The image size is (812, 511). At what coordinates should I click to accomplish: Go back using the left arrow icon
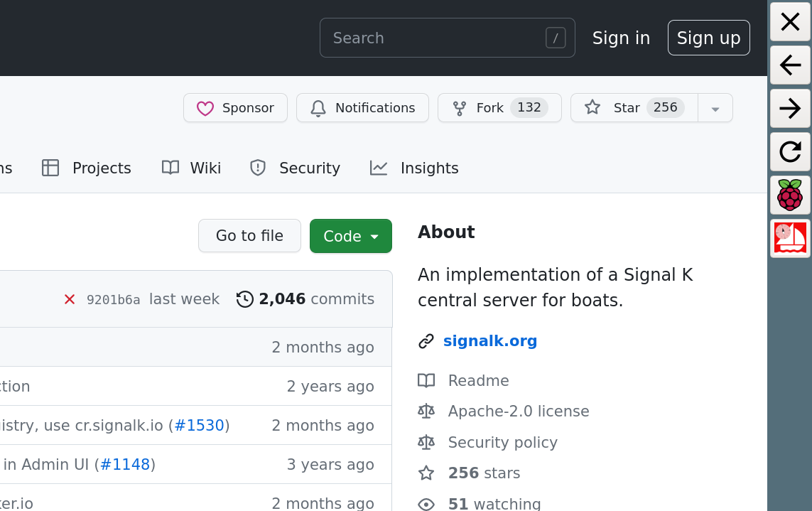tap(790, 65)
